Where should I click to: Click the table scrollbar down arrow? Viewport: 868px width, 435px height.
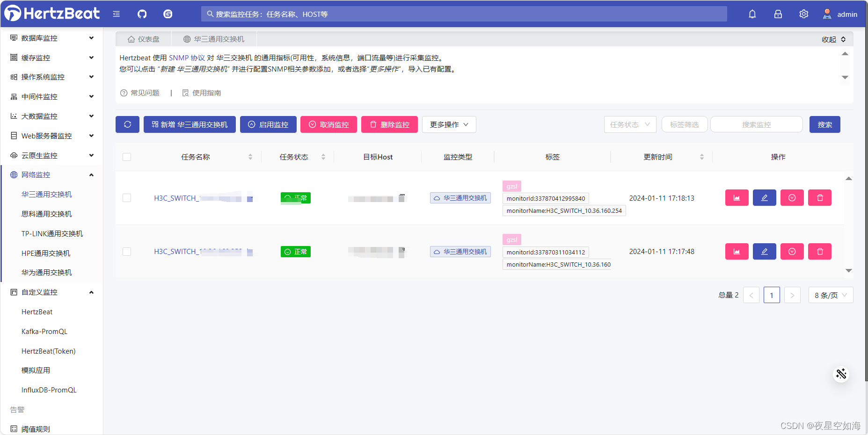(849, 270)
